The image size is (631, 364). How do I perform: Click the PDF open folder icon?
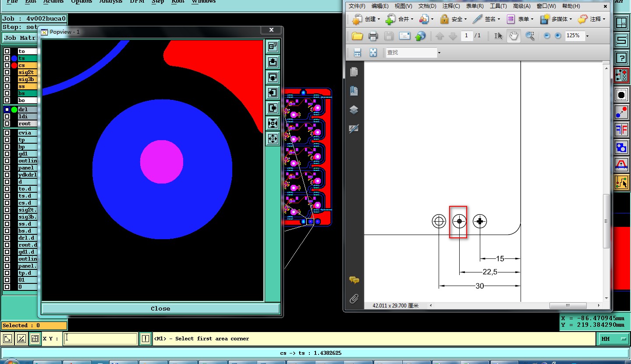[x=357, y=36]
